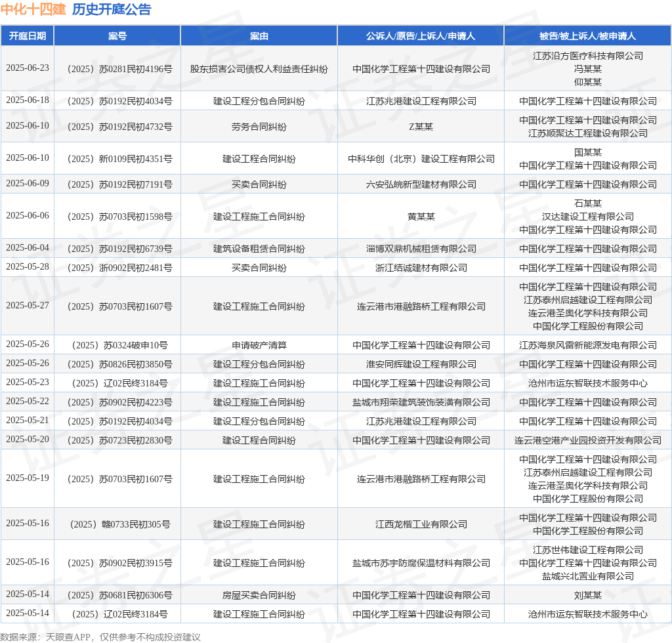
Task: Select defendant 冯某某
Action: pos(588,69)
